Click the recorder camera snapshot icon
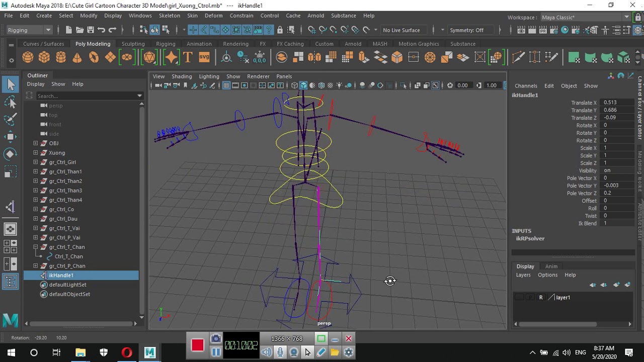 pos(216,338)
